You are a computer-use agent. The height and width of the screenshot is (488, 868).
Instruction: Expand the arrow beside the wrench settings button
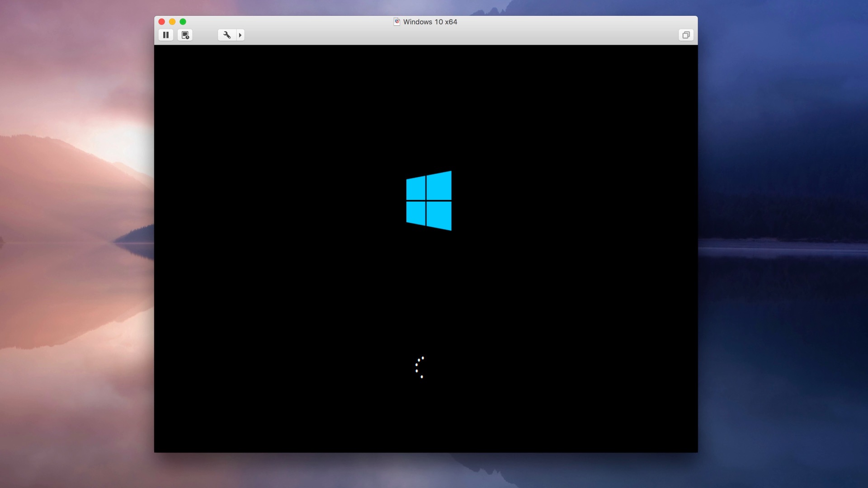240,35
